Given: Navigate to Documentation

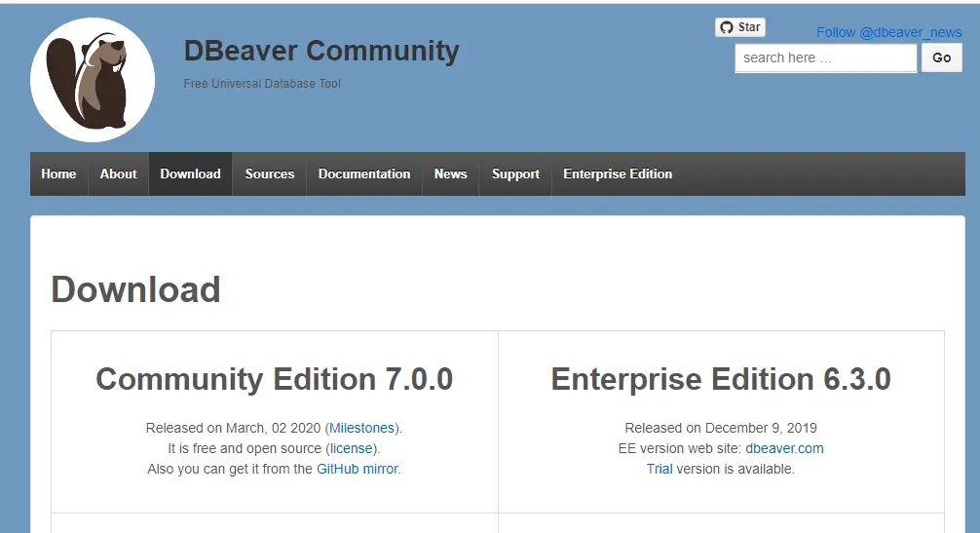Looking at the screenshot, I should tap(364, 173).
